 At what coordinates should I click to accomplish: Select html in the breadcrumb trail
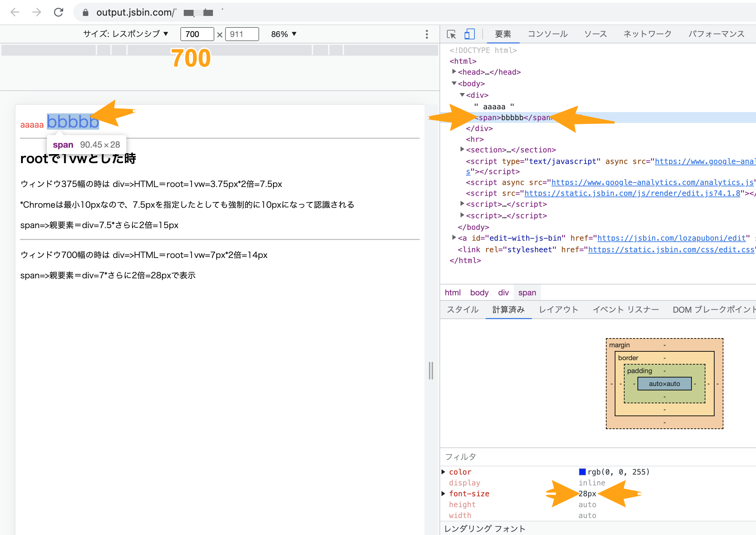453,293
